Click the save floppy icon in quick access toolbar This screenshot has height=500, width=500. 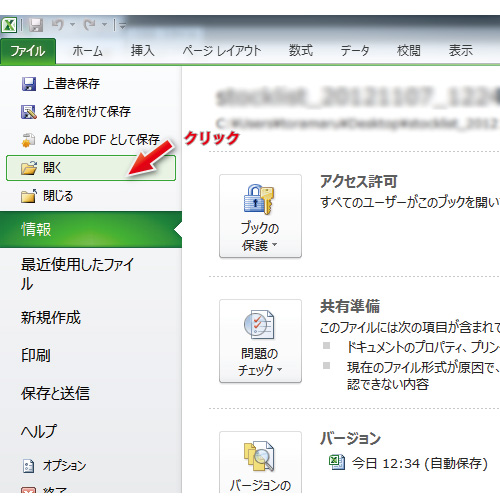pos(36,25)
